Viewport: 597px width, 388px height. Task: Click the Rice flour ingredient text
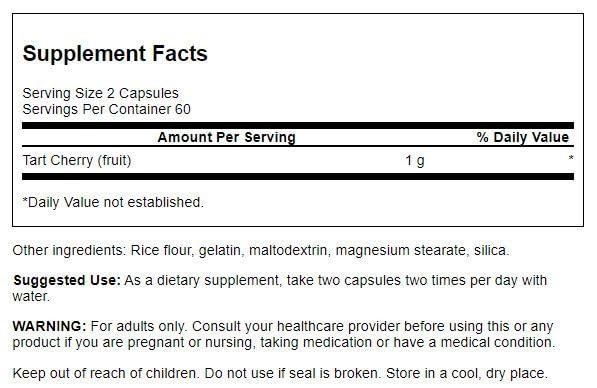point(160,251)
